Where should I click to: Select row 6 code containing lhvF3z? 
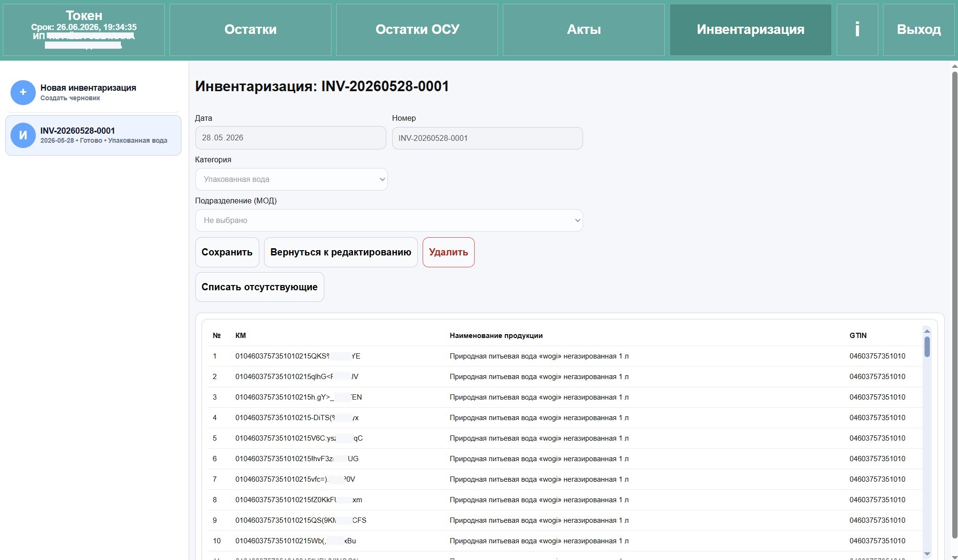click(x=297, y=459)
